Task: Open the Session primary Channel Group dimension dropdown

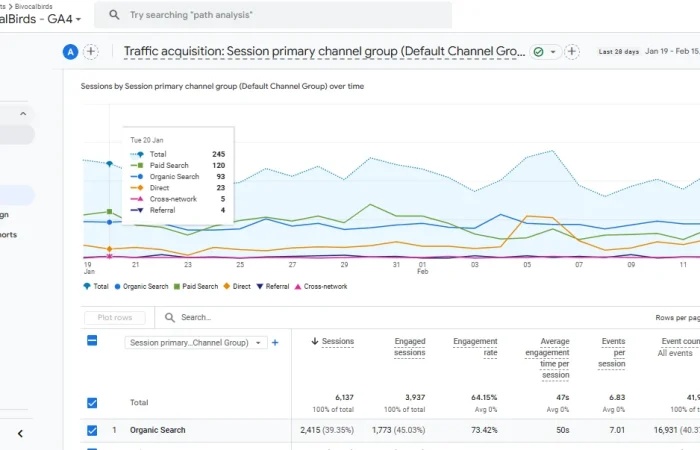Action: pyautogui.click(x=196, y=342)
